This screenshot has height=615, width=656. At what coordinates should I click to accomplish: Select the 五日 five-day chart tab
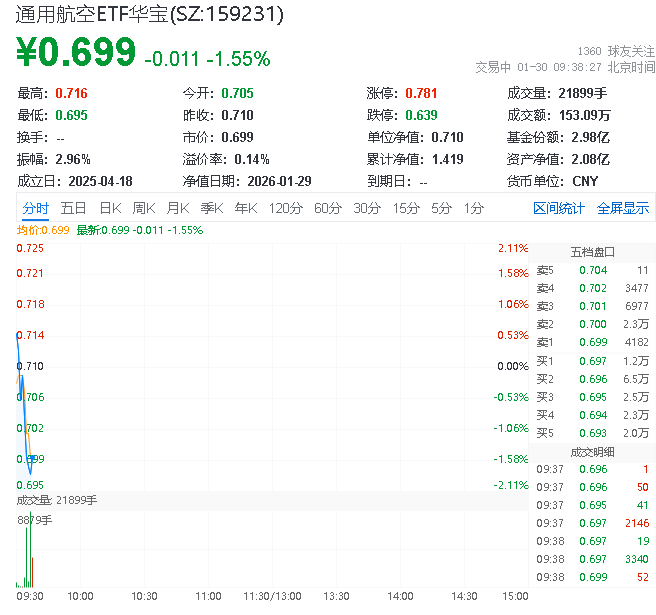point(73,208)
